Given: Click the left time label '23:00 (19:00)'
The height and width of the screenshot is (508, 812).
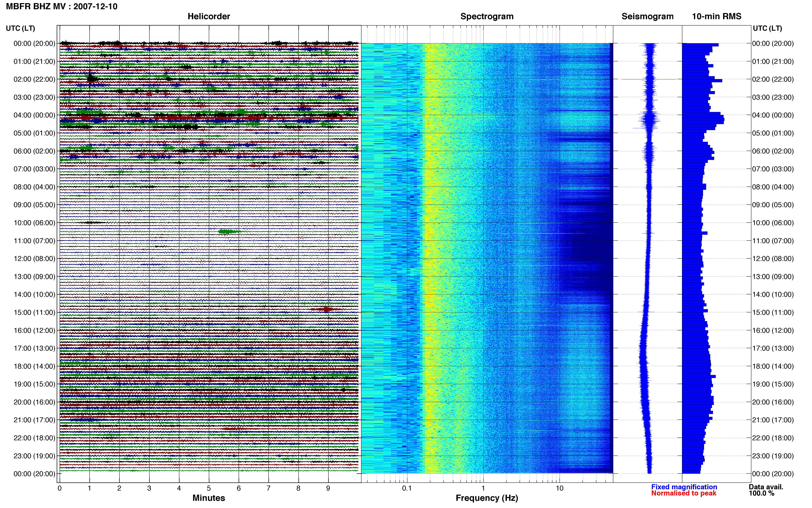Looking at the screenshot, I should pos(34,456).
